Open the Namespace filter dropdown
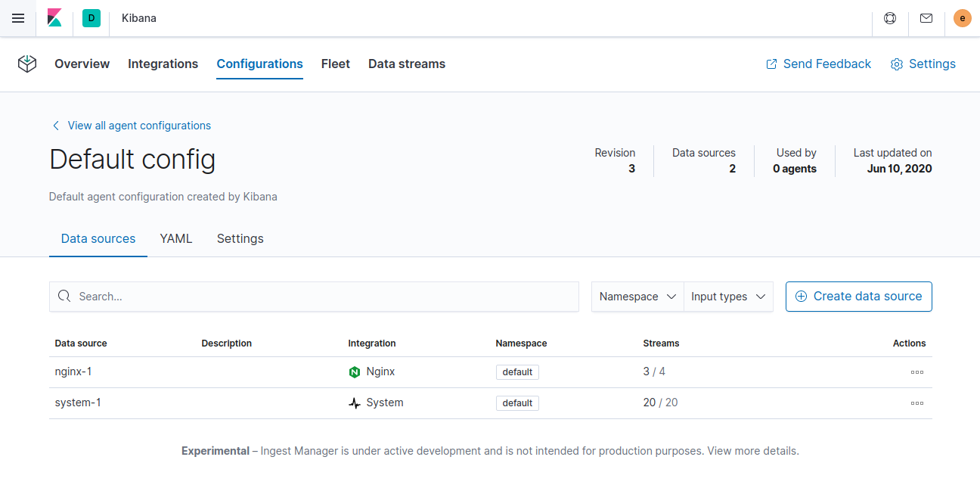 637,297
